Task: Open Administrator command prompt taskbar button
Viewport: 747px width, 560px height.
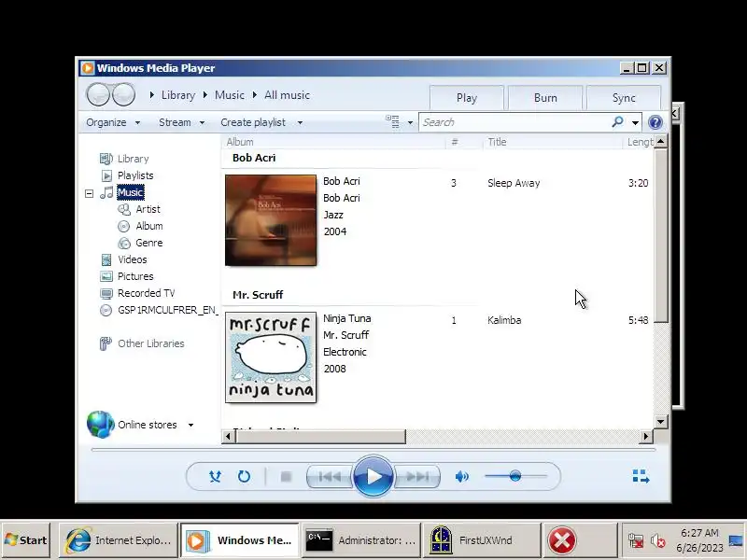Action: [x=360, y=540]
